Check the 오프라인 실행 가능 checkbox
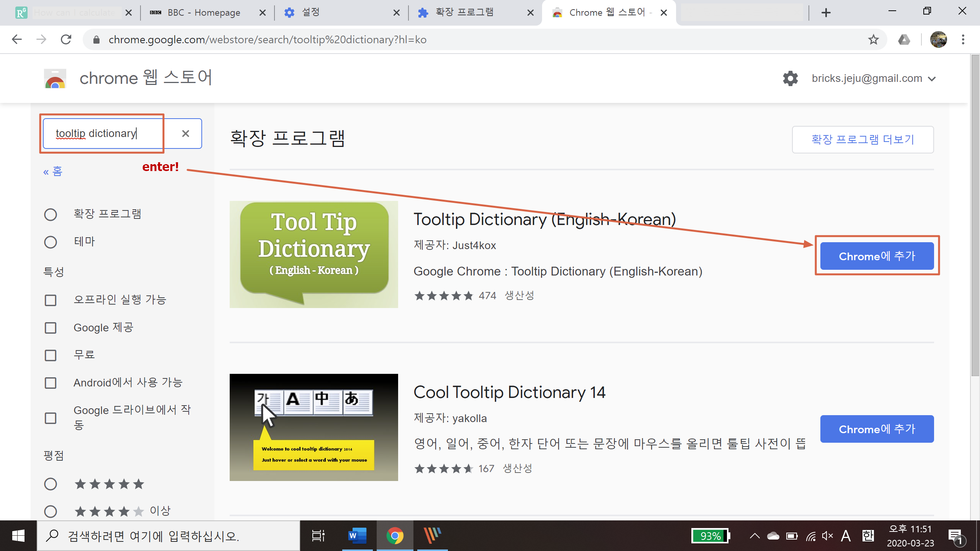Image resolution: width=980 pixels, height=551 pixels. point(51,300)
